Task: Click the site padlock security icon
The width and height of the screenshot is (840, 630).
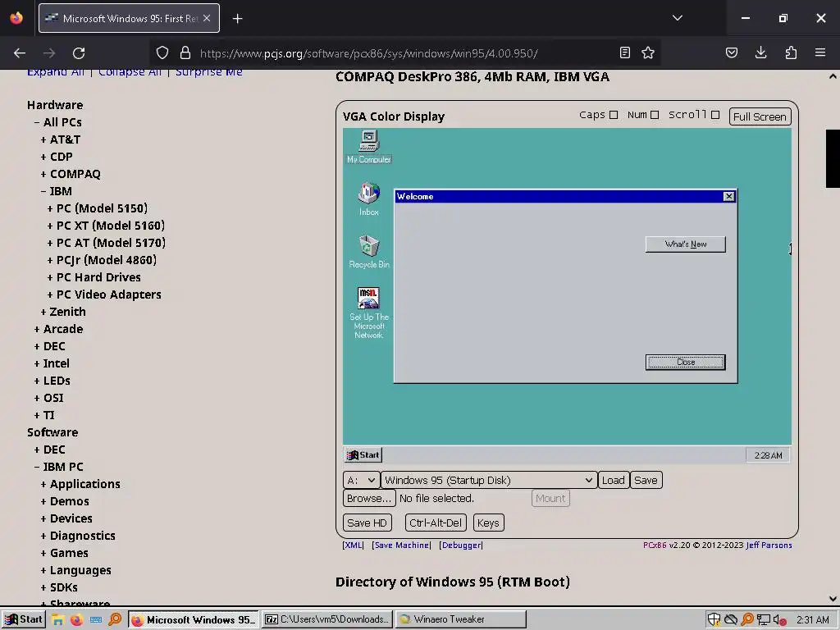Action: [185, 52]
